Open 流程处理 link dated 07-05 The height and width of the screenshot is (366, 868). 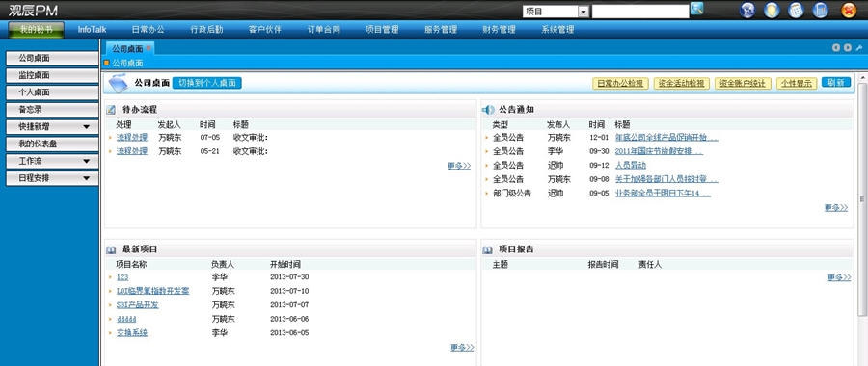[x=132, y=137]
